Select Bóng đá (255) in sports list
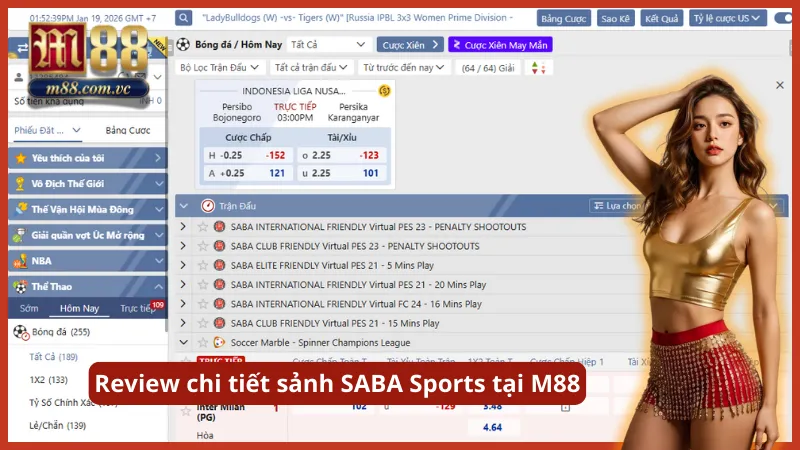 (60, 332)
